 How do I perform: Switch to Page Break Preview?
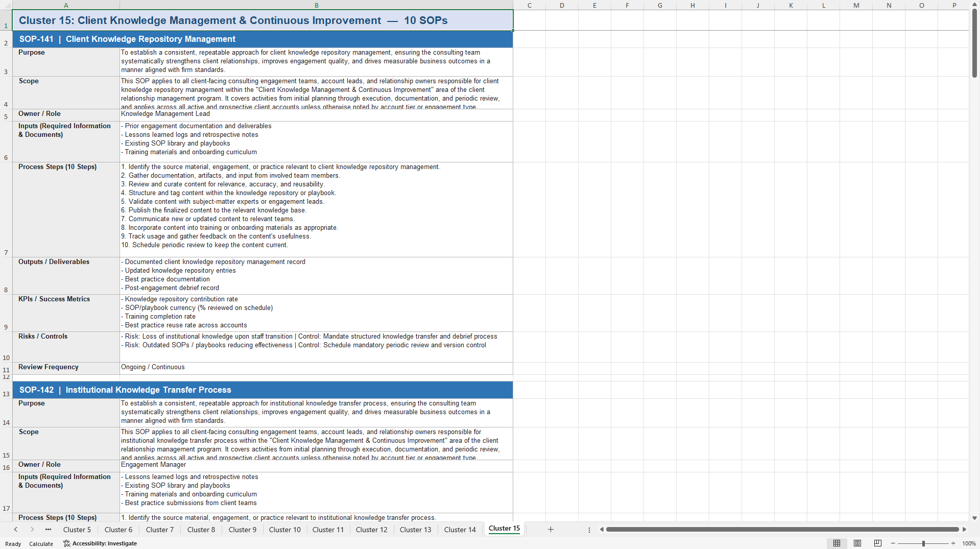pos(878,543)
